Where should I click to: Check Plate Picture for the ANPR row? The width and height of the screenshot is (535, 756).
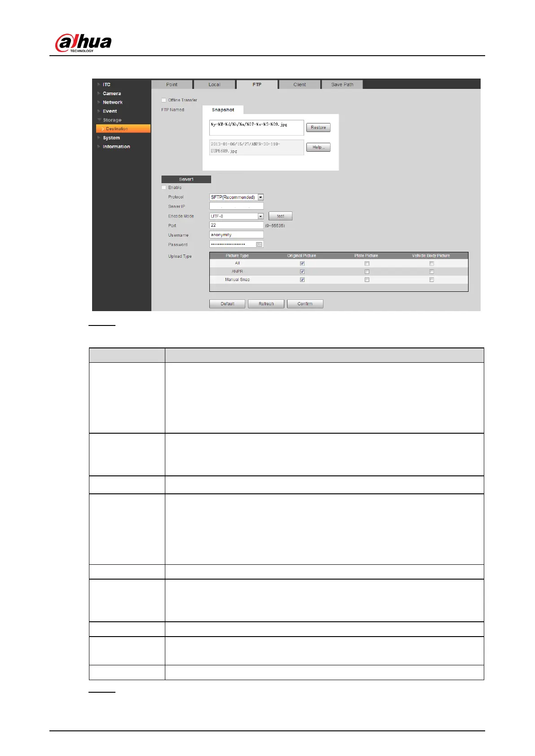[367, 272]
